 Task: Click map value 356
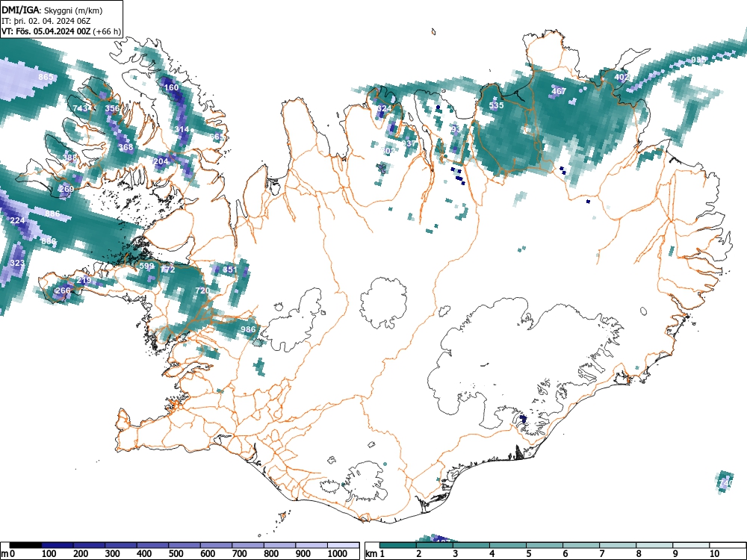tap(112, 108)
